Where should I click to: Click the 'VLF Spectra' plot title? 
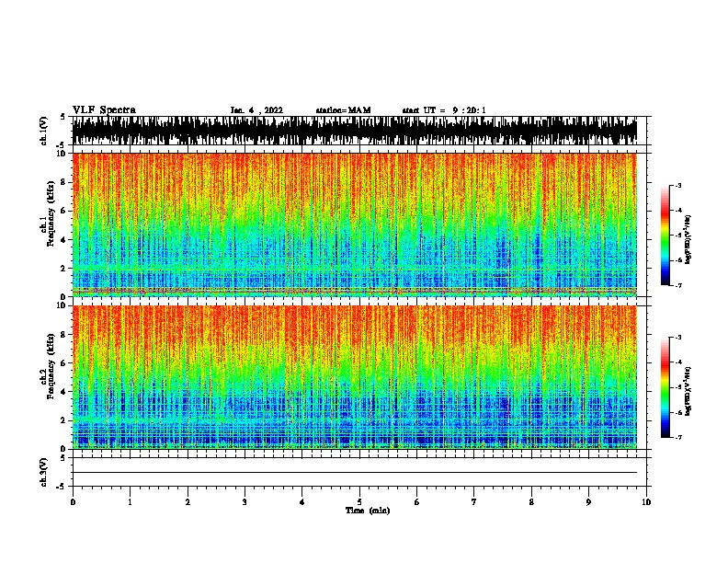pyautogui.click(x=104, y=110)
